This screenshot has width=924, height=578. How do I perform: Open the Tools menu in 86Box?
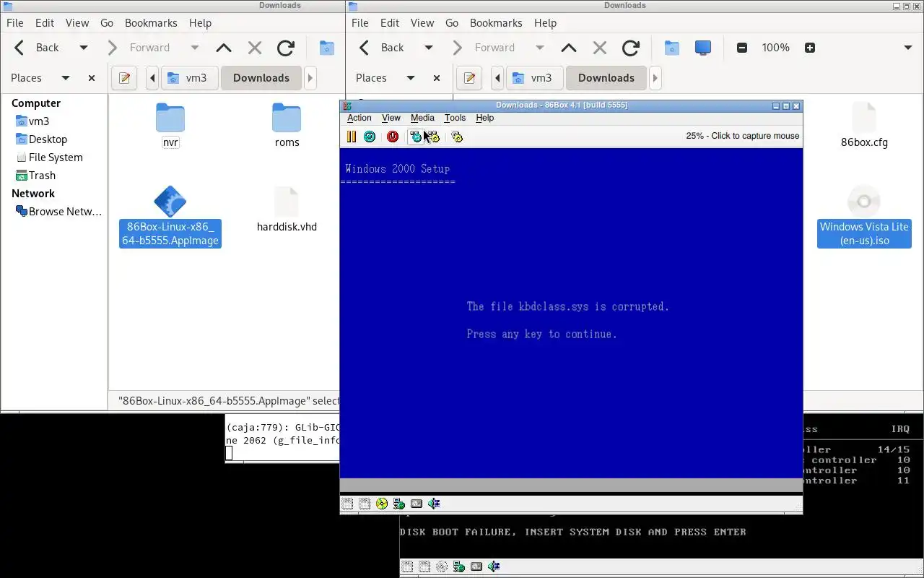coord(455,118)
